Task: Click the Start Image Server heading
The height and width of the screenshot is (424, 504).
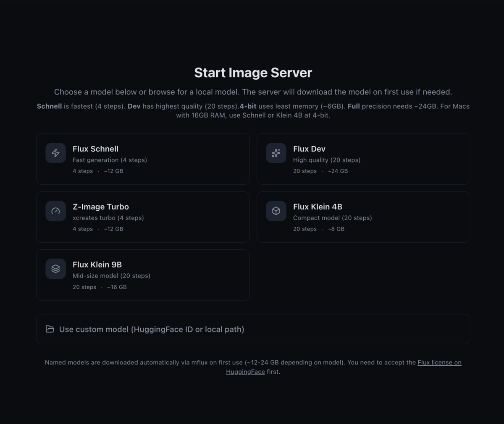Action: click(253, 73)
